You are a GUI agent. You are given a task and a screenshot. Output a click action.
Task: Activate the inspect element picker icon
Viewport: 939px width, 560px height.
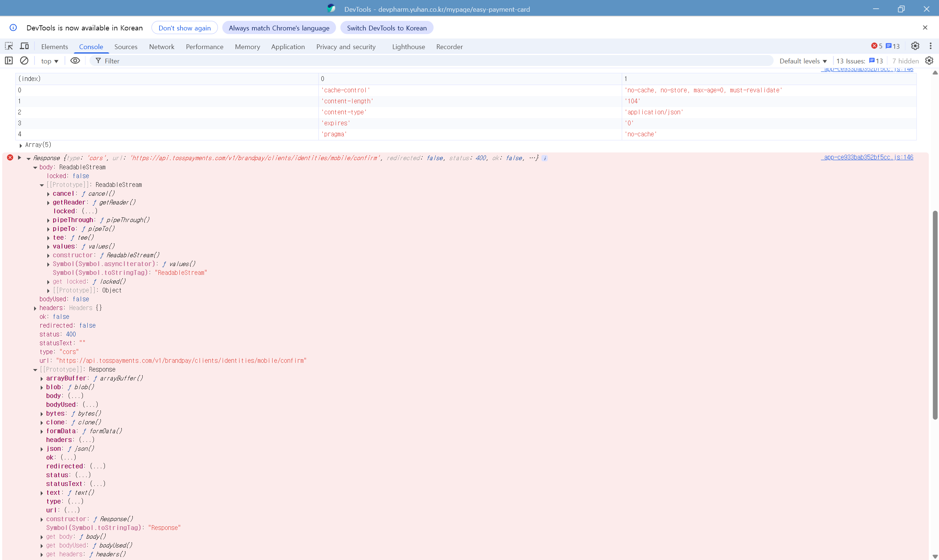tap(9, 46)
